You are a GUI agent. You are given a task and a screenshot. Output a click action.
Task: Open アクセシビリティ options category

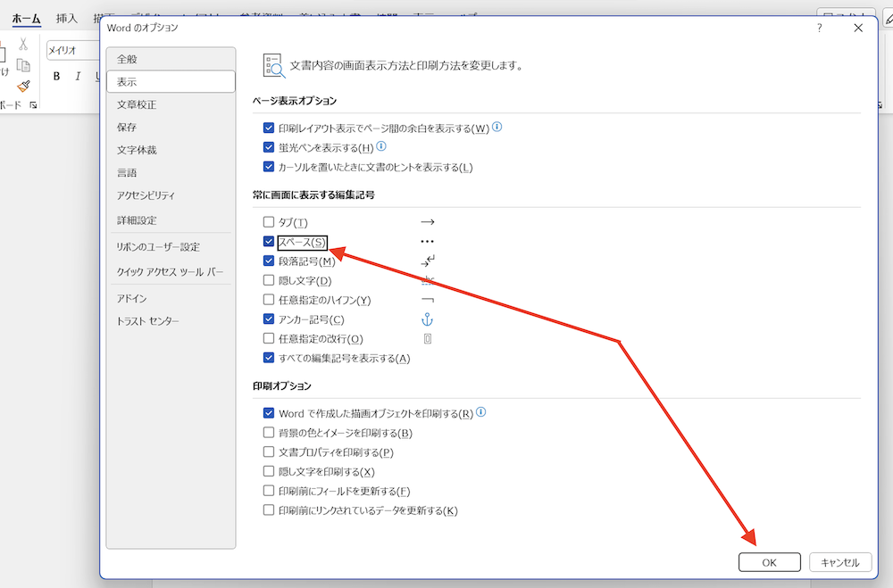coord(171,195)
